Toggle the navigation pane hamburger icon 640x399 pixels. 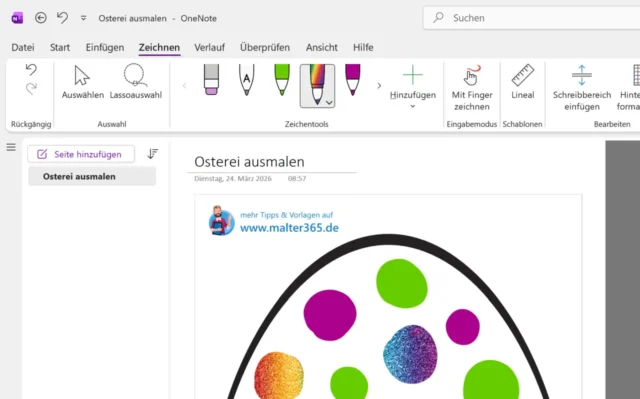click(11, 147)
